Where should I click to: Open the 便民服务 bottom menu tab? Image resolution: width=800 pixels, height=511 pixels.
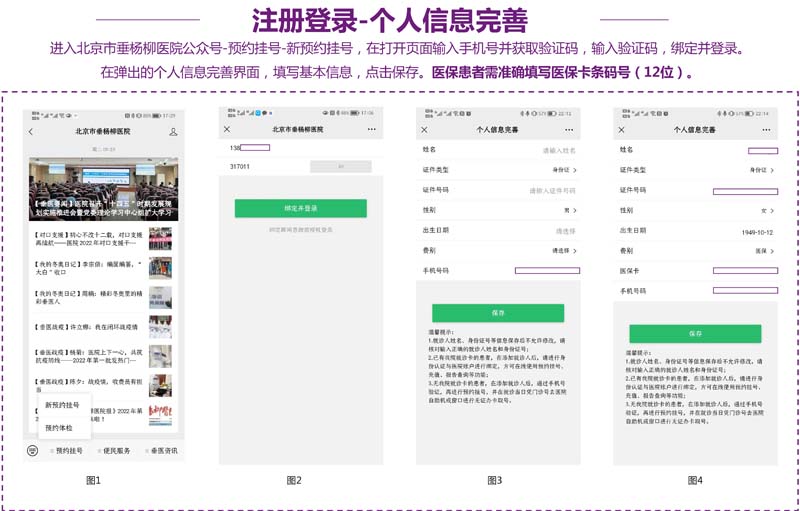[114, 451]
